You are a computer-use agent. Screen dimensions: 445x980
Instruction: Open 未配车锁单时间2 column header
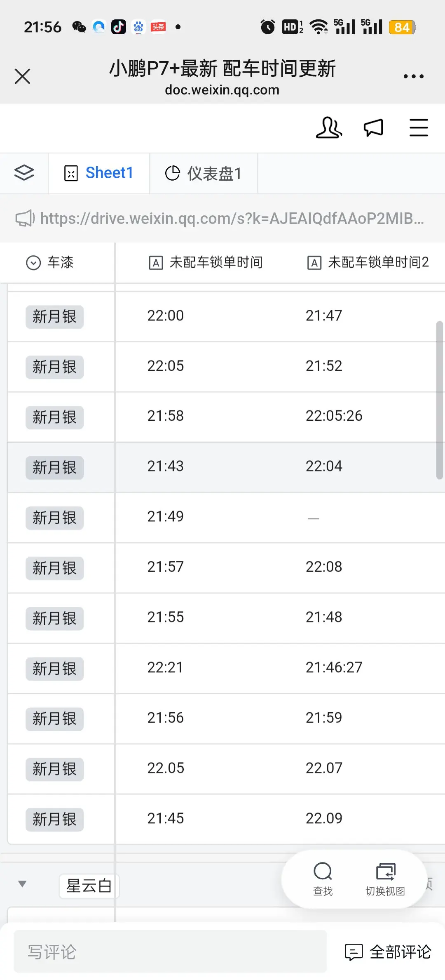click(x=368, y=262)
